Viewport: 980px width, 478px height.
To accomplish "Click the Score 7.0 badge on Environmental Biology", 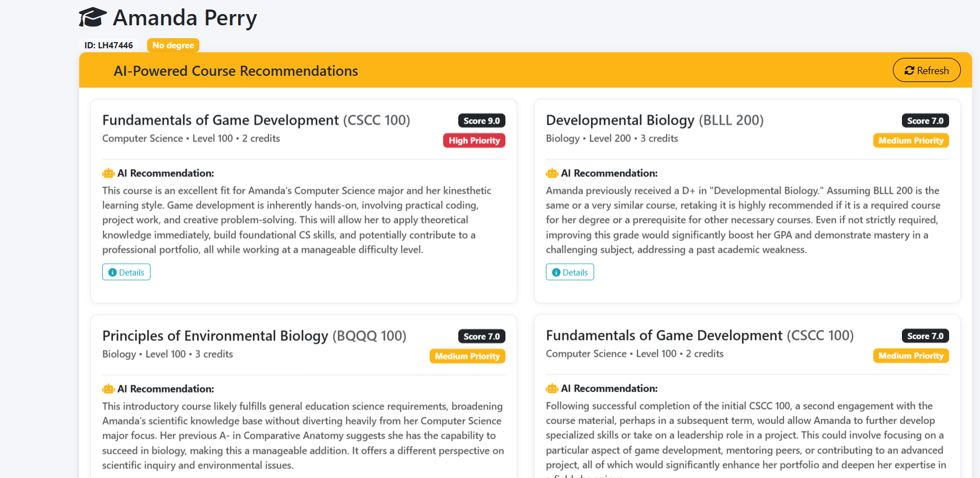I will (481, 336).
